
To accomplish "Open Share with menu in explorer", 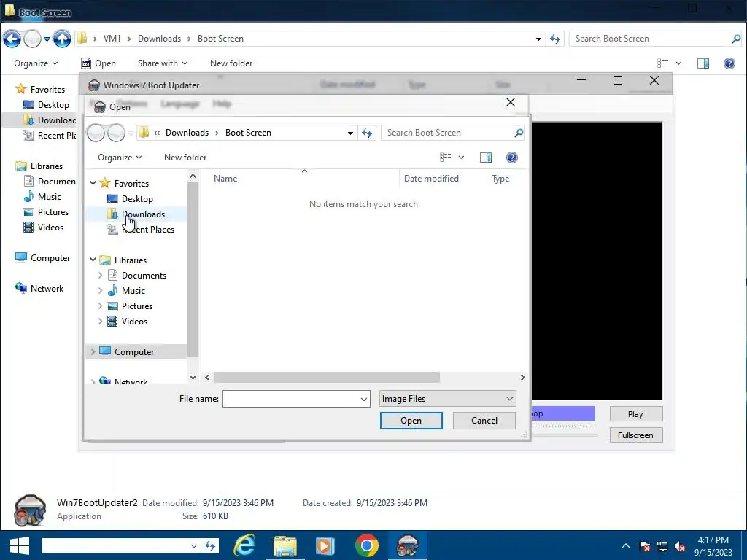I will [163, 63].
